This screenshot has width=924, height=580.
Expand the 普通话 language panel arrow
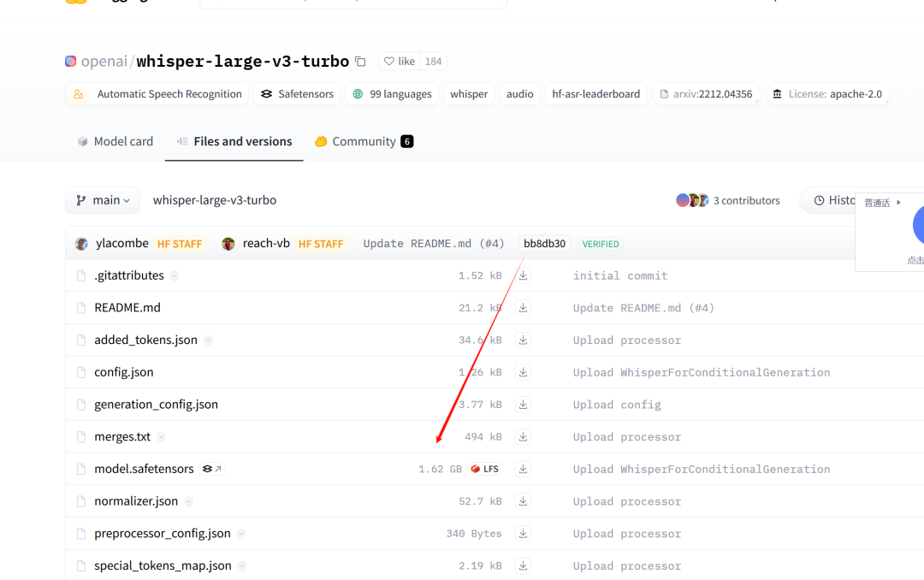click(898, 202)
